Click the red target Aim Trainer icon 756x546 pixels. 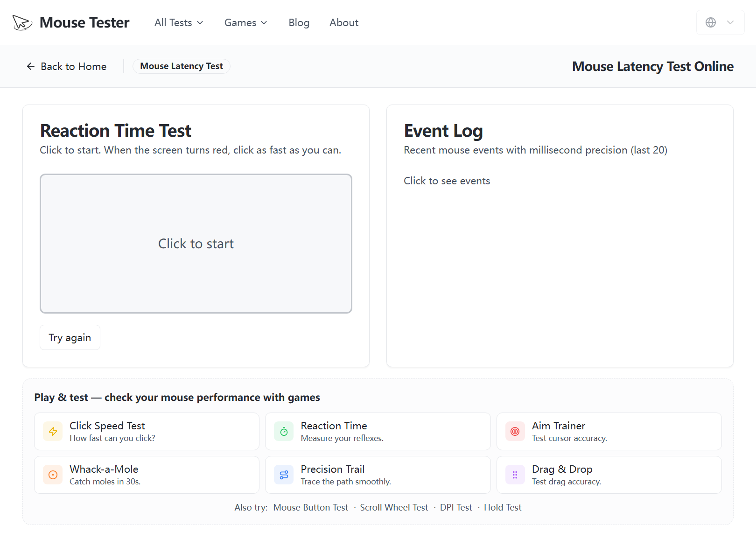[515, 432]
